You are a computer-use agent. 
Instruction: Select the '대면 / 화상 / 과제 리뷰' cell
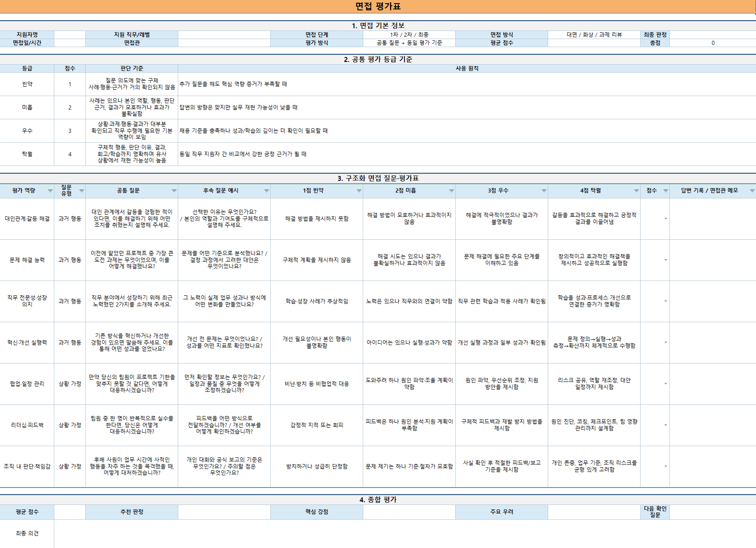594,35
